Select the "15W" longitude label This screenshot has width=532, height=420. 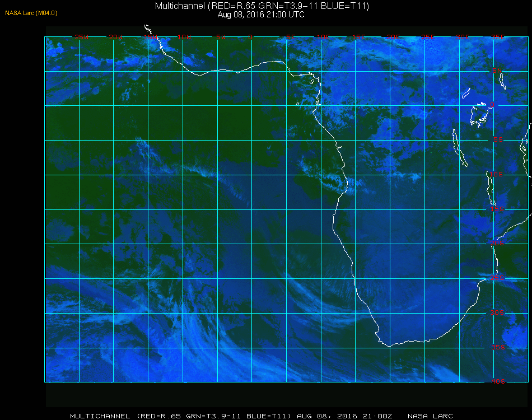pos(150,37)
